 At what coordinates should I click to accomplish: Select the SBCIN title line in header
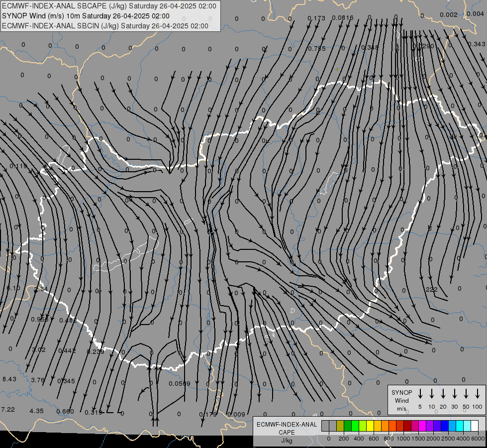[x=105, y=26]
